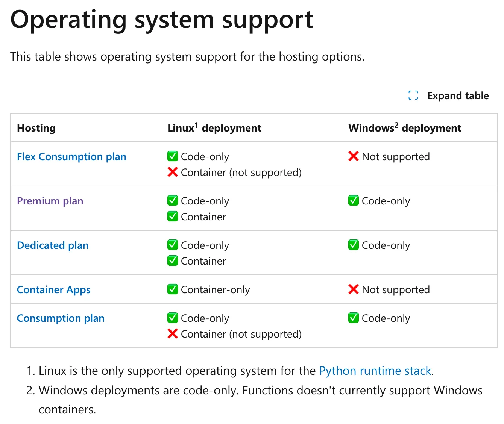Click the Linux deployment column header
Screen dimensions: 504x424
(x=214, y=128)
